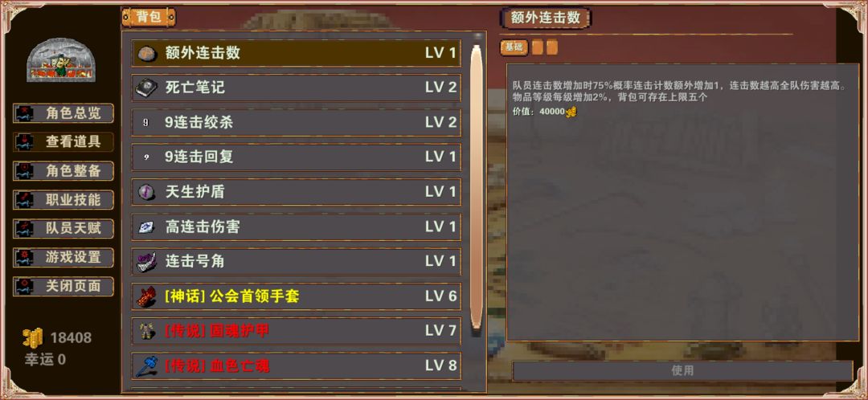Switch to the 背包 tab
Screen dimensions: 868x400
(149, 17)
